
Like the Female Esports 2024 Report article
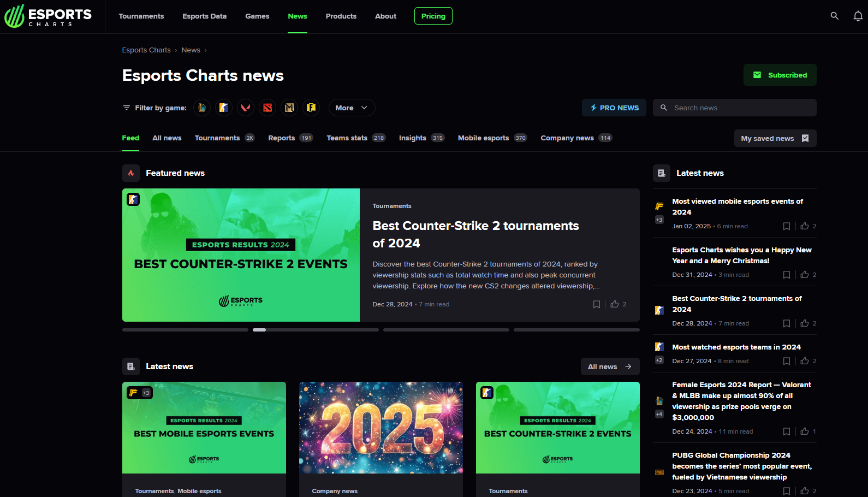805,431
